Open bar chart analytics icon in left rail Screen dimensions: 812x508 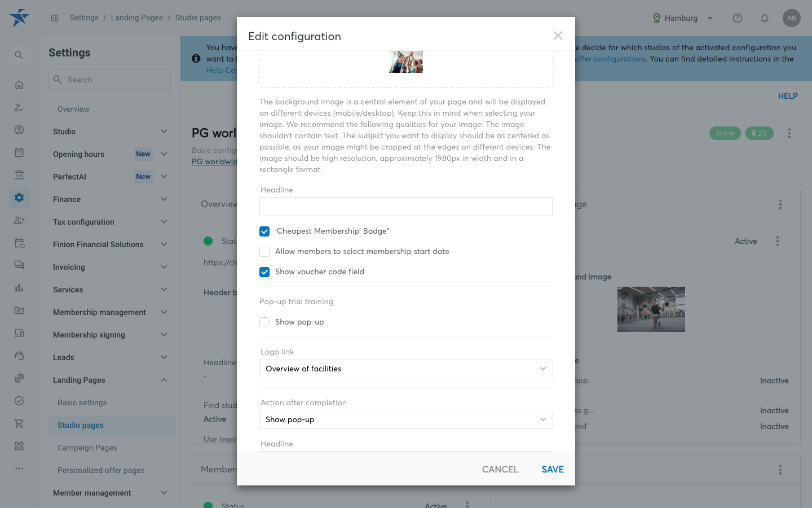click(x=19, y=288)
